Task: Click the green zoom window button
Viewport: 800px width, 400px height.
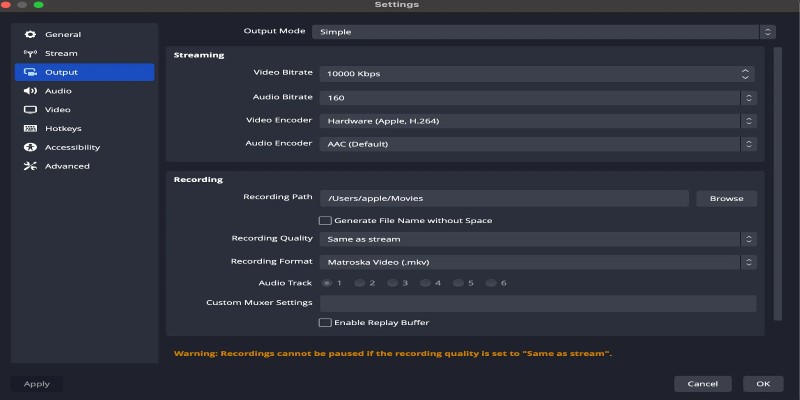Action: 38,5
